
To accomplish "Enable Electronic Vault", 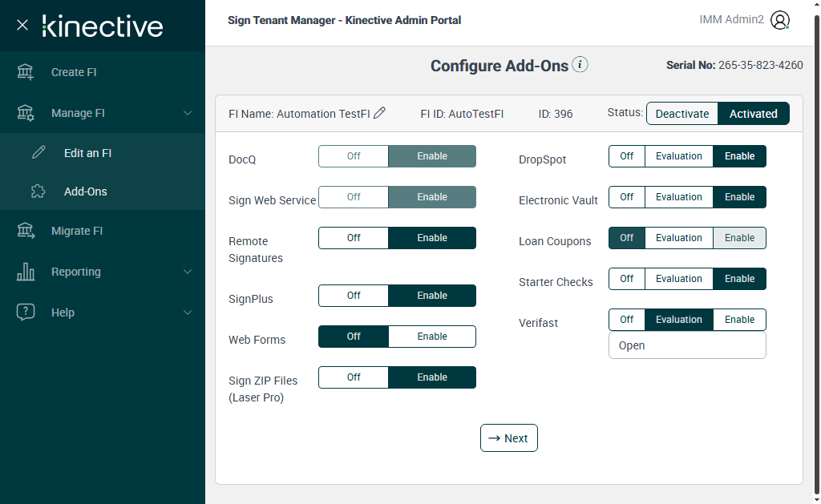I will tap(739, 197).
